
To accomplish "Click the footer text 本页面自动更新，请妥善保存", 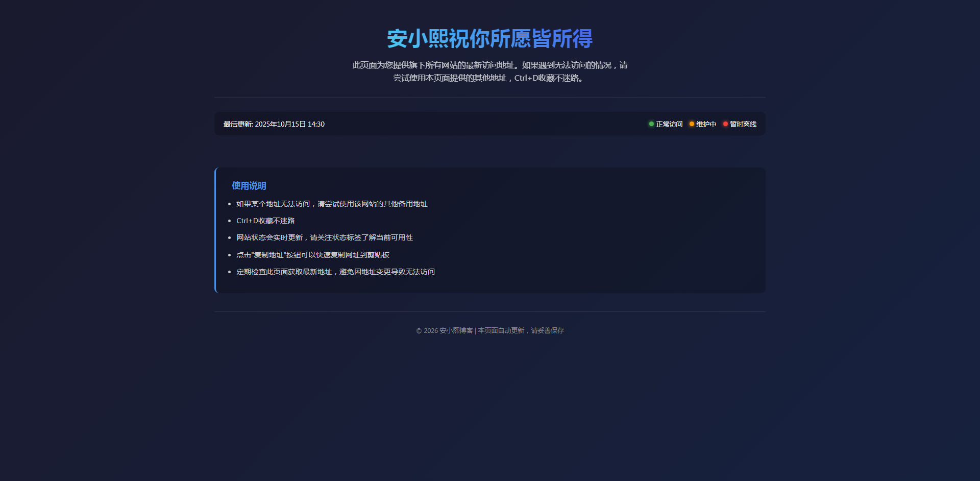I will (521, 331).
